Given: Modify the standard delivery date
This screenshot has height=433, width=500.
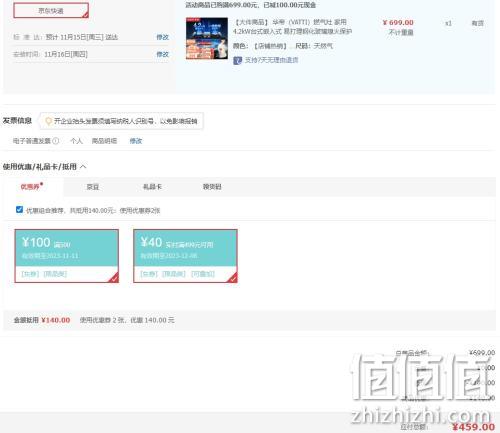Looking at the screenshot, I should click(x=163, y=37).
